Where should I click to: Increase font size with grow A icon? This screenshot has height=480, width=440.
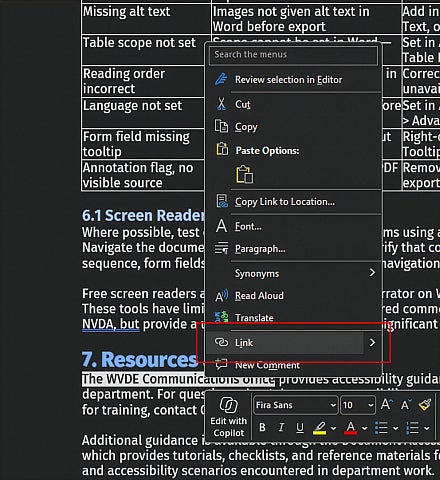pos(386,404)
